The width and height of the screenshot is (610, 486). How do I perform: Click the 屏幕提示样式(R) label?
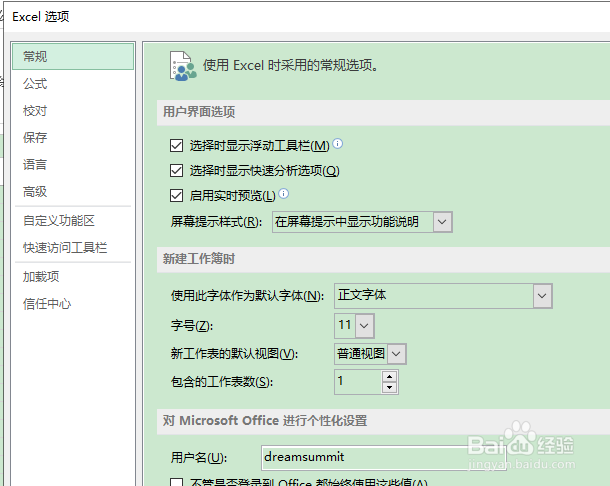click(x=216, y=222)
